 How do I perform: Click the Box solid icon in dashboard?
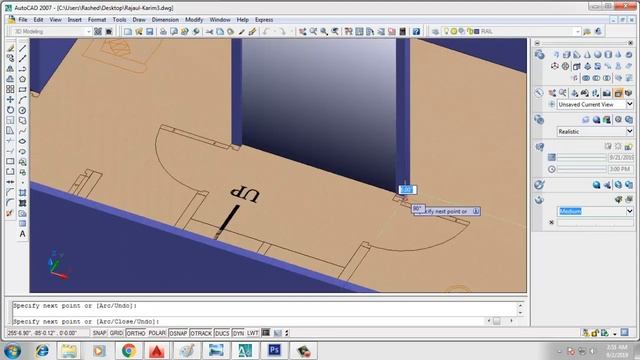(566, 54)
